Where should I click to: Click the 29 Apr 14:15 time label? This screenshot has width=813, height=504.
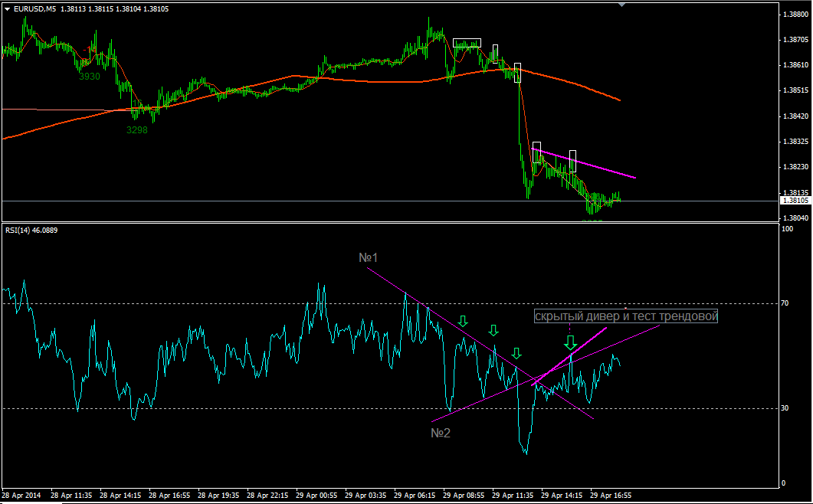pyautogui.click(x=562, y=495)
